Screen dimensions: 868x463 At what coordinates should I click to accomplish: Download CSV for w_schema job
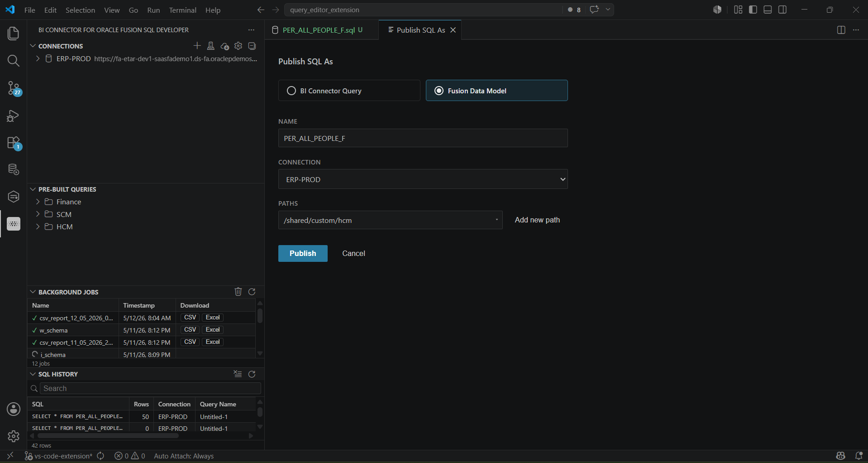pos(190,330)
